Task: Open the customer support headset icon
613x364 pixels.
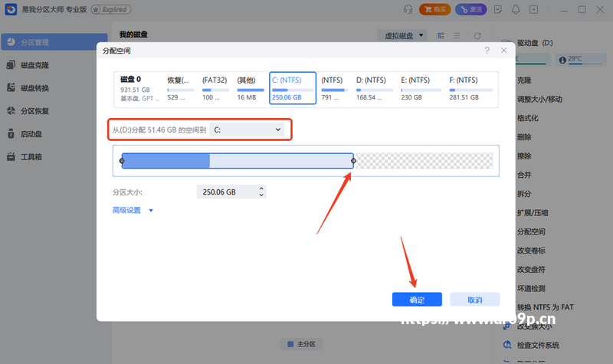Action: pyautogui.click(x=408, y=9)
